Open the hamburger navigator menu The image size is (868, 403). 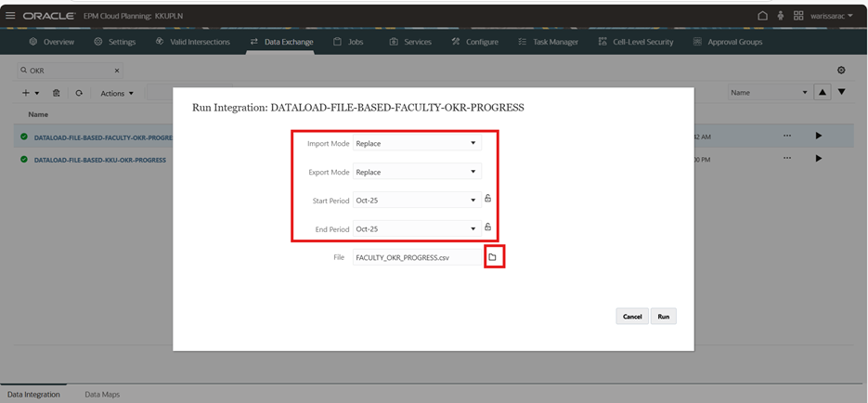point(10,16)
